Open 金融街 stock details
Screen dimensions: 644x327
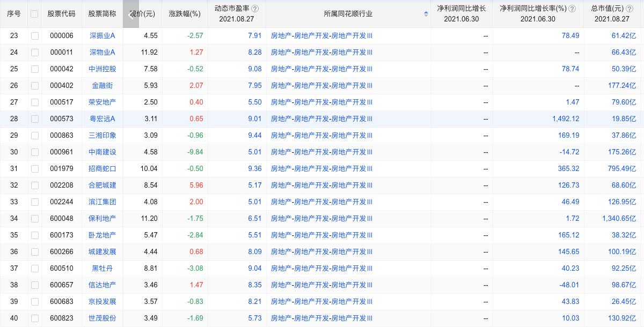(102, 85)
